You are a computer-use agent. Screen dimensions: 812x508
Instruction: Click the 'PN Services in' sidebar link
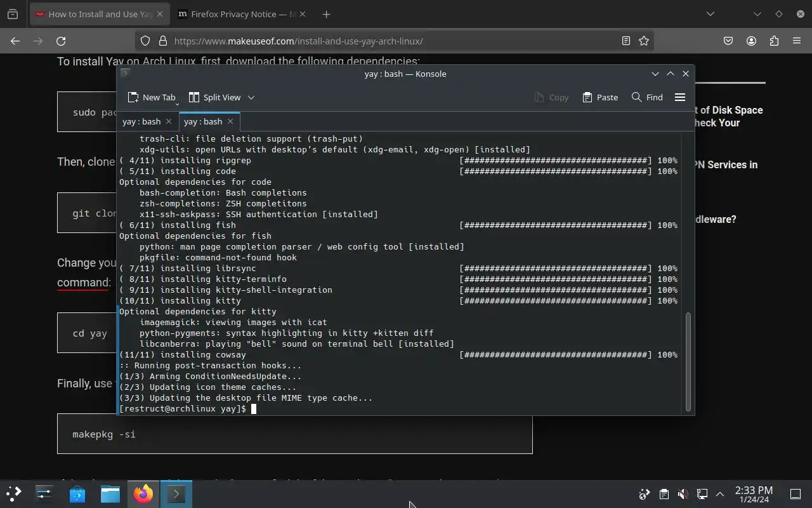(x=726, y=164)
